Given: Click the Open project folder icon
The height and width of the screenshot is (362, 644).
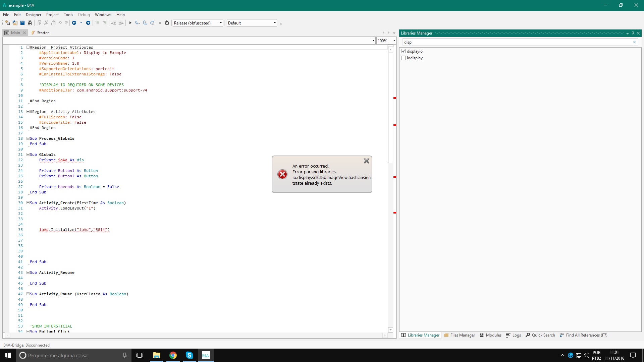Looking at the screenshot, I should pyautogui.click(x=15, y=23).
